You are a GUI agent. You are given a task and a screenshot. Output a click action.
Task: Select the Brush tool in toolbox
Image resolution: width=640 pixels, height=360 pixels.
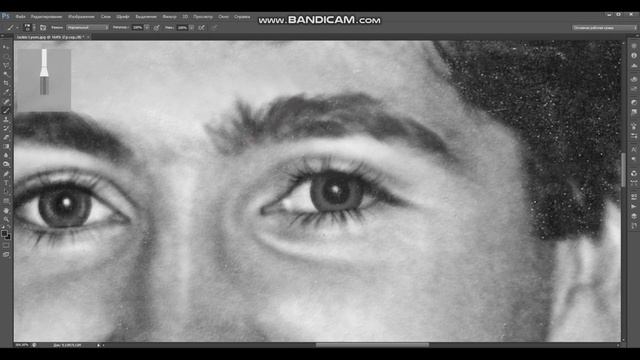pyautogui.click(x=6, y=110)
